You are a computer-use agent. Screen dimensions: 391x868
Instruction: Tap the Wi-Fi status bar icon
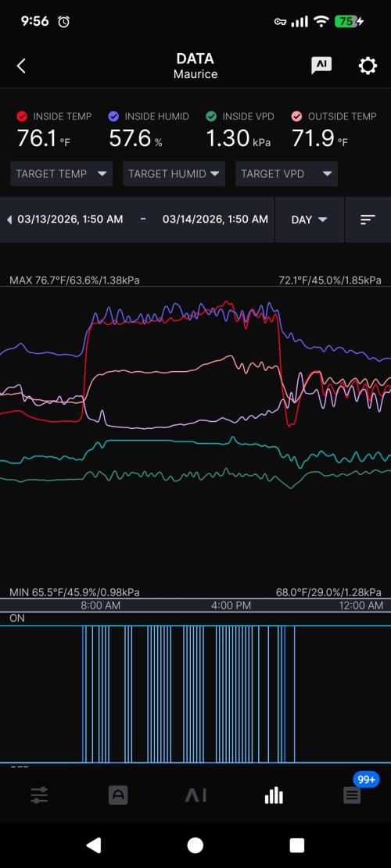pyautogui.click(x=321, y=22)
